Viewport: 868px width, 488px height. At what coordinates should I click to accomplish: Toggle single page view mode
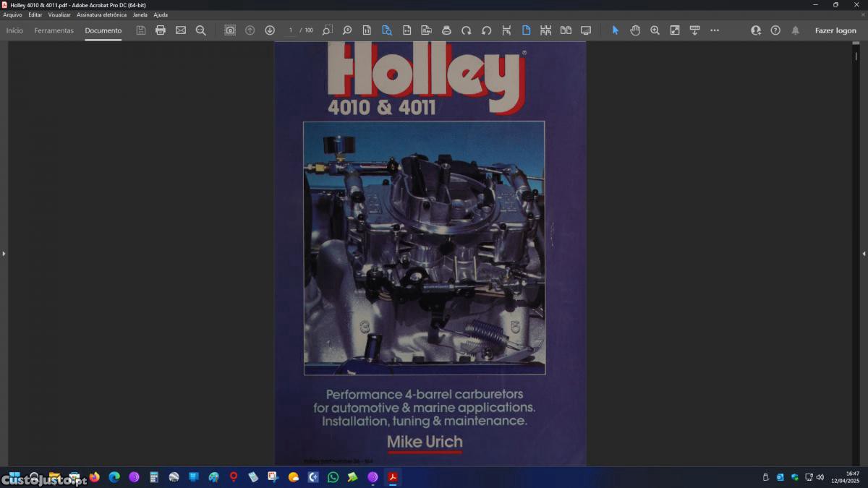(526, 30)
